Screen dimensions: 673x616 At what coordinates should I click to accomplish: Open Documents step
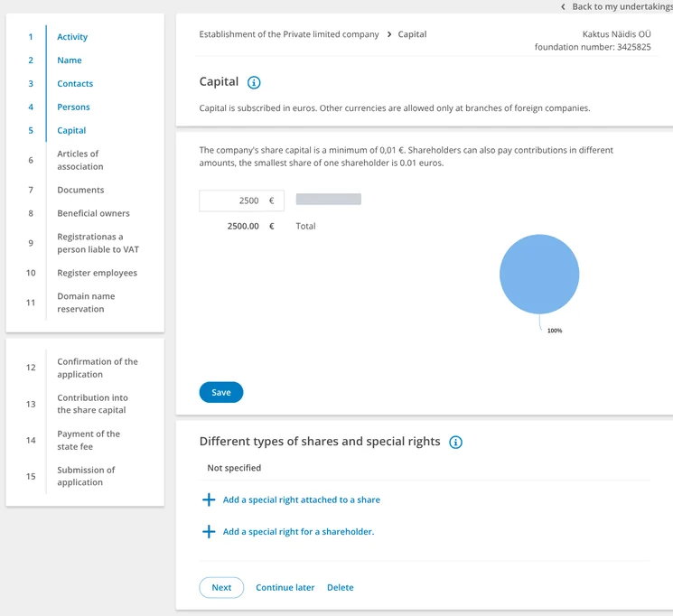[x=80, y=190]
